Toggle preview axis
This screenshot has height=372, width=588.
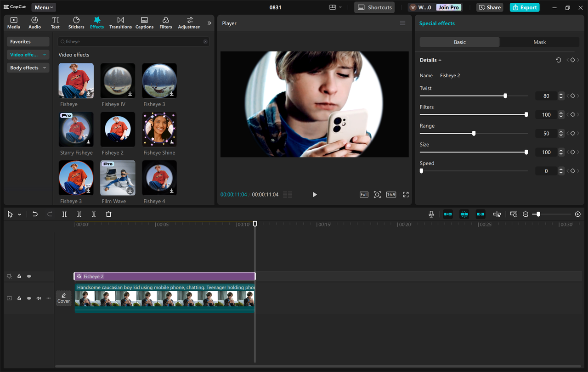pos(497,214)
